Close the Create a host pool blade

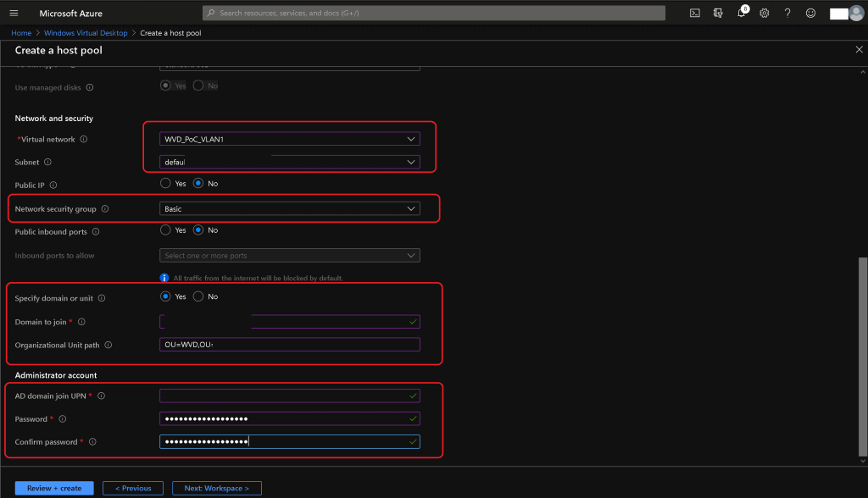pyautogui.click(x=860, y=50)
